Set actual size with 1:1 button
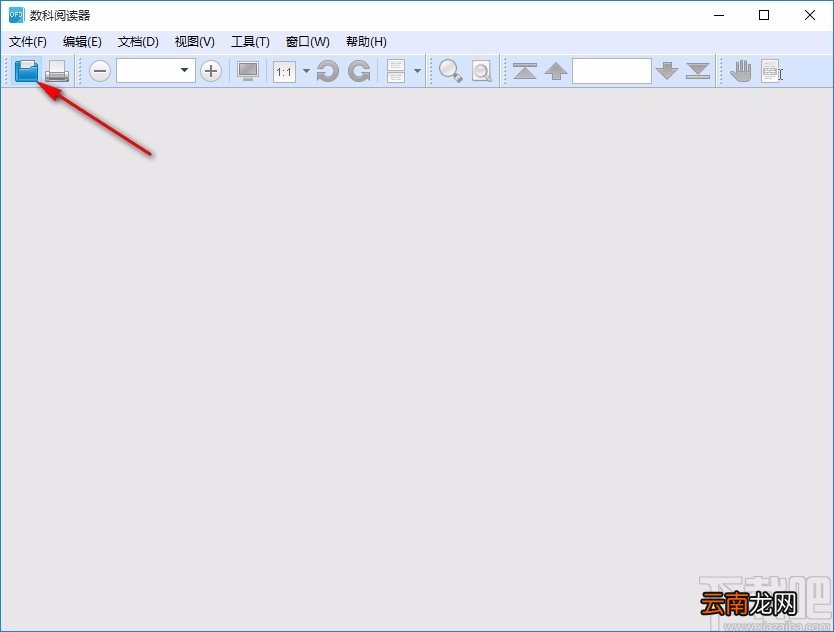The height and width of the screenshot is (632, 834). 284,71
